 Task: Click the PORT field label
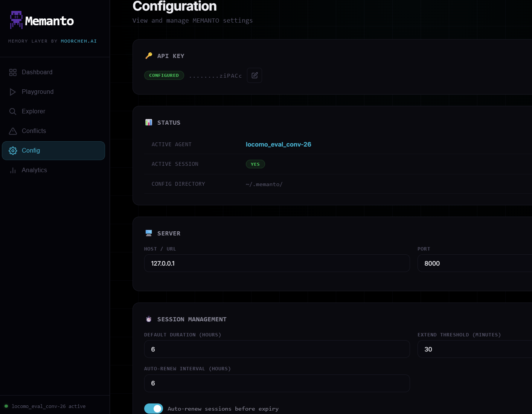424,249
